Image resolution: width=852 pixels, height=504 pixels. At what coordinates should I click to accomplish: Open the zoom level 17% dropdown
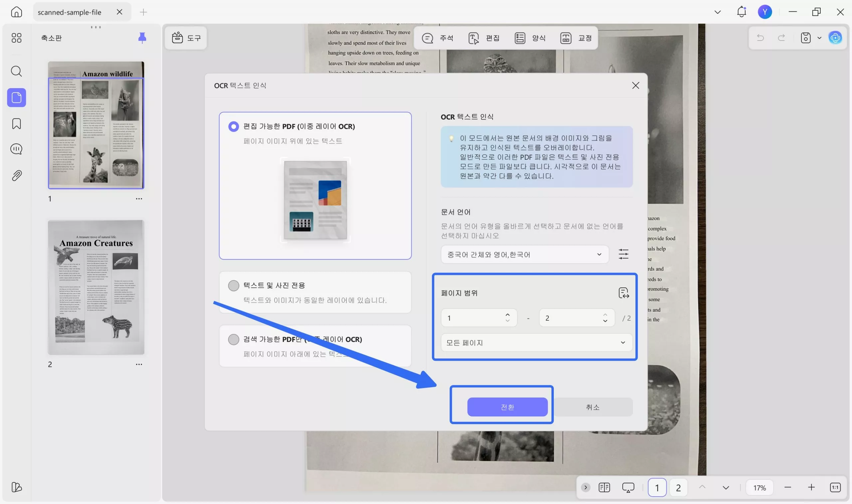pyautogui.click(x=759, y=488)
